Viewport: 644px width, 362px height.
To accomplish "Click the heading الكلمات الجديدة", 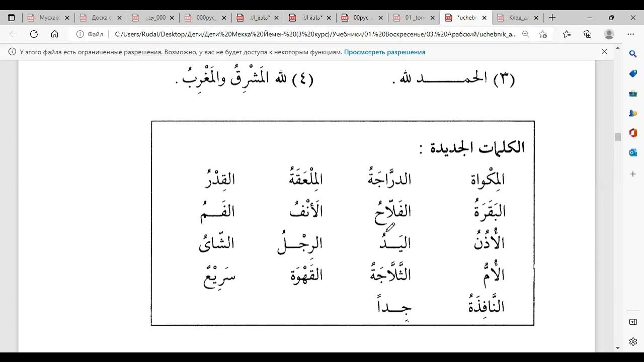I will tap(472, 147).
